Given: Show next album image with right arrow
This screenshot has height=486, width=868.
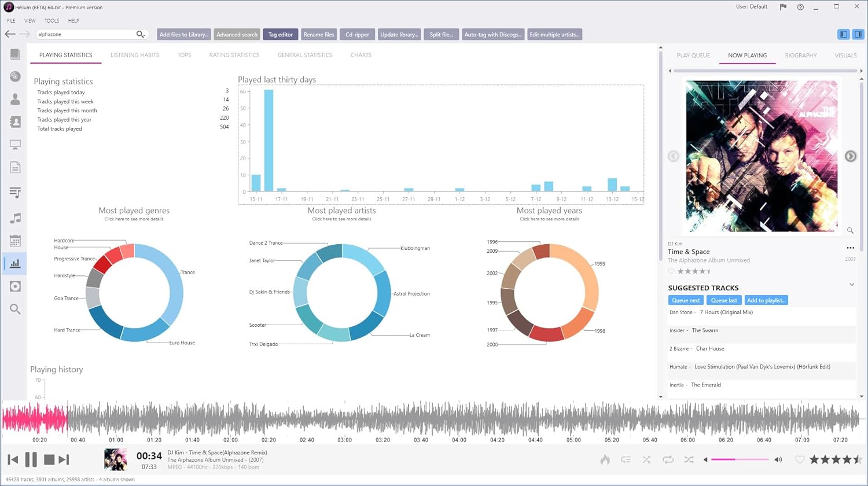Looking at the screenshot, I should coord(850,156).
